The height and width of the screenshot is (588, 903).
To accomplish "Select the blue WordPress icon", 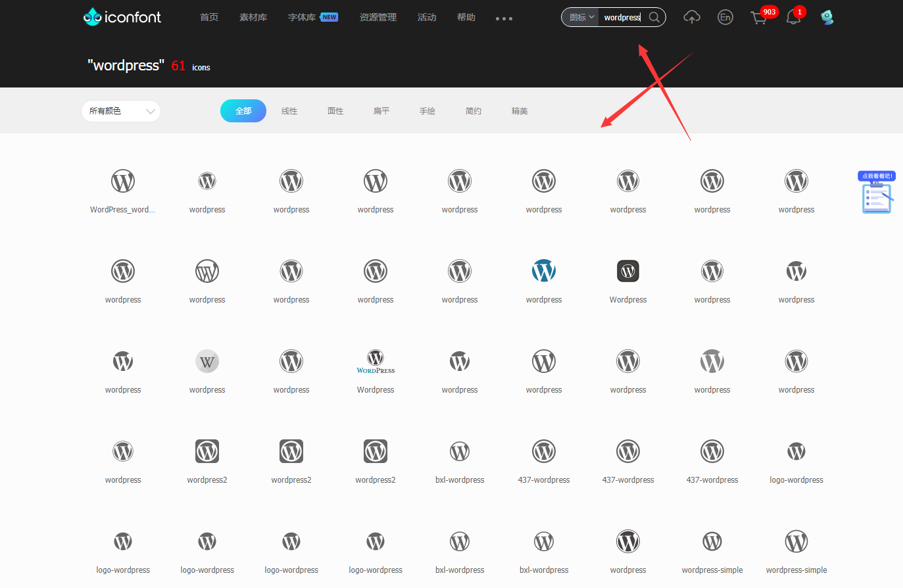I will coord(544,271).
